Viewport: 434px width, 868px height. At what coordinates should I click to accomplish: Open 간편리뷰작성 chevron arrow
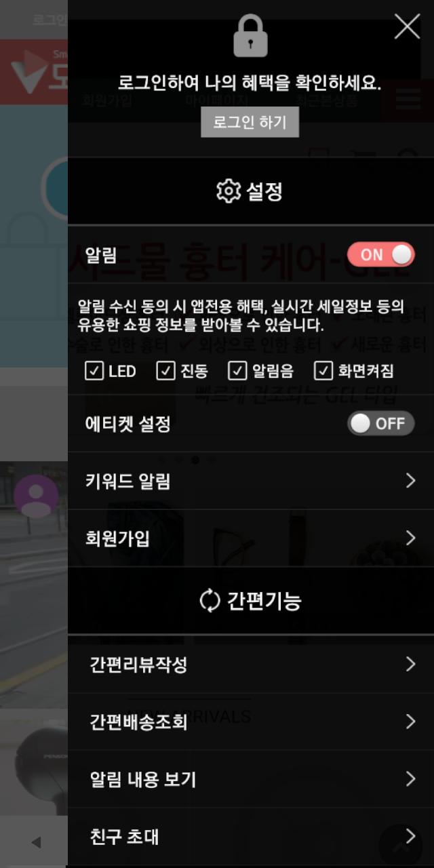tap(410, 664)
